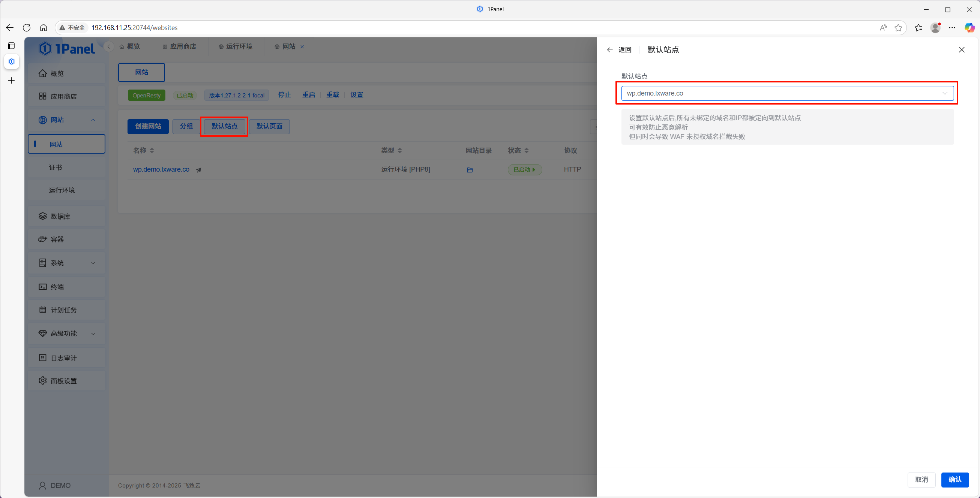Image resolution: width=980 pixels, height=498 pixels.
Task: Open 证书 submenu item
Action: click(67, 167)
